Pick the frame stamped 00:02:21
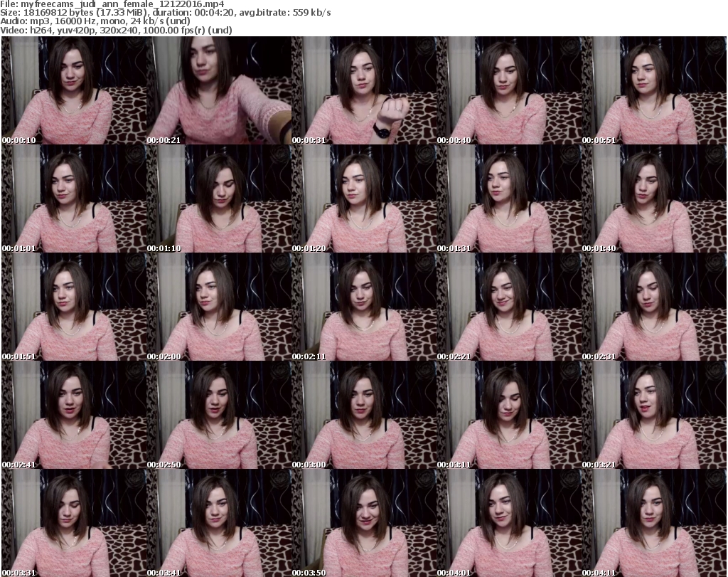This screenshot has height=577, width=728. [x=508, y=307]
